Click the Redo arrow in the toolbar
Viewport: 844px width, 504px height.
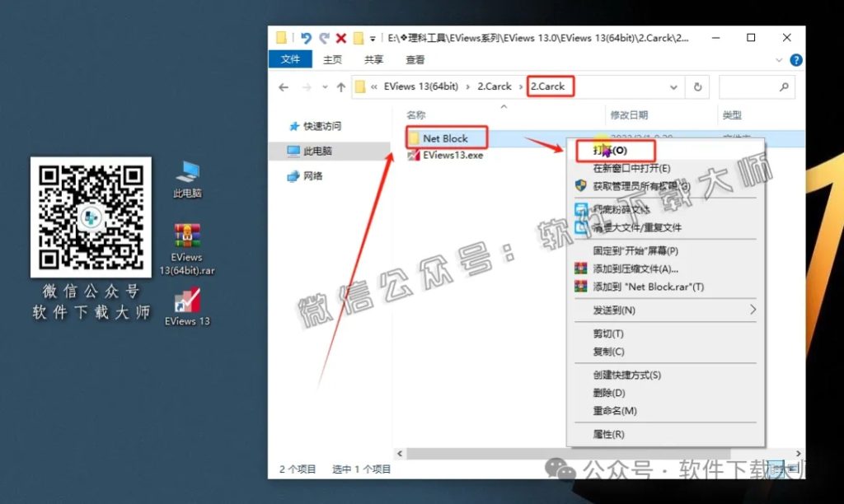click(323, 37)
